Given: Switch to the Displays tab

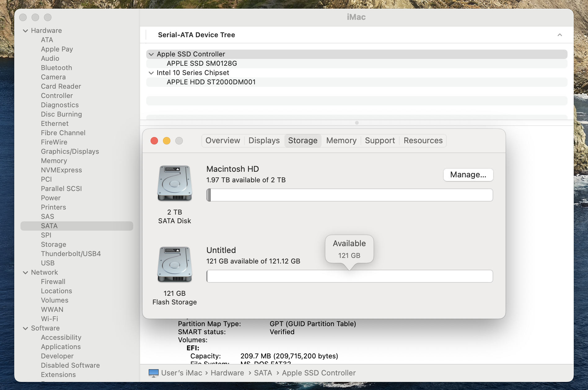Looking at the screenshot, I should pyautogui.click(x=264, y=140).
